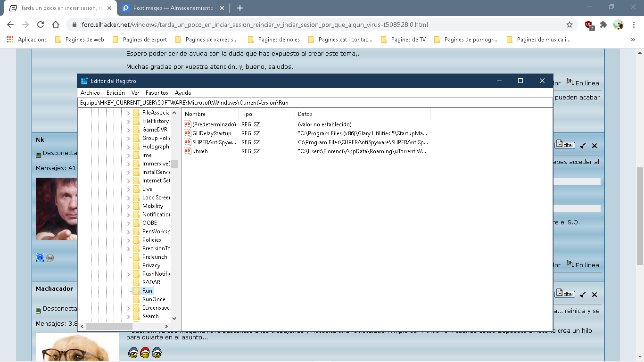Open the Chrome profile avatar
The width and height of the screenshot is (644, 362).
[618, 25]
